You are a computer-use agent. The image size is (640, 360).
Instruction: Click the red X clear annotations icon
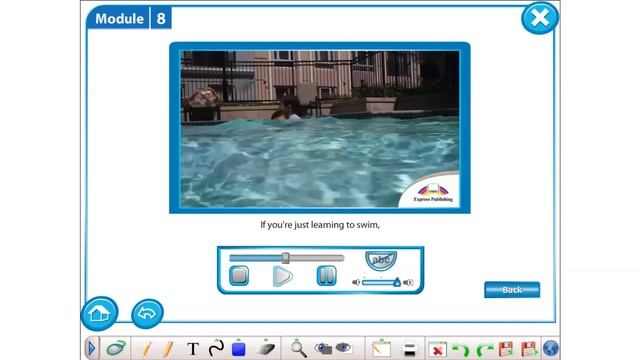click(438, 350)
